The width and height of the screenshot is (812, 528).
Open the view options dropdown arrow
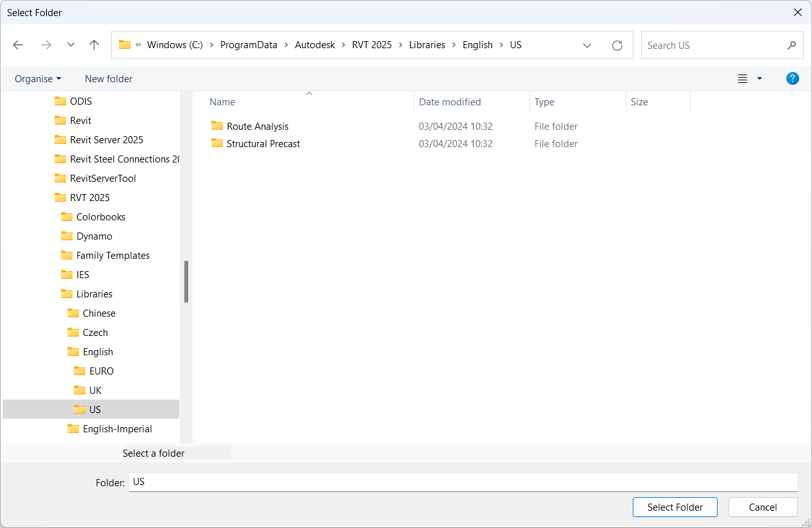pos(759,78)
